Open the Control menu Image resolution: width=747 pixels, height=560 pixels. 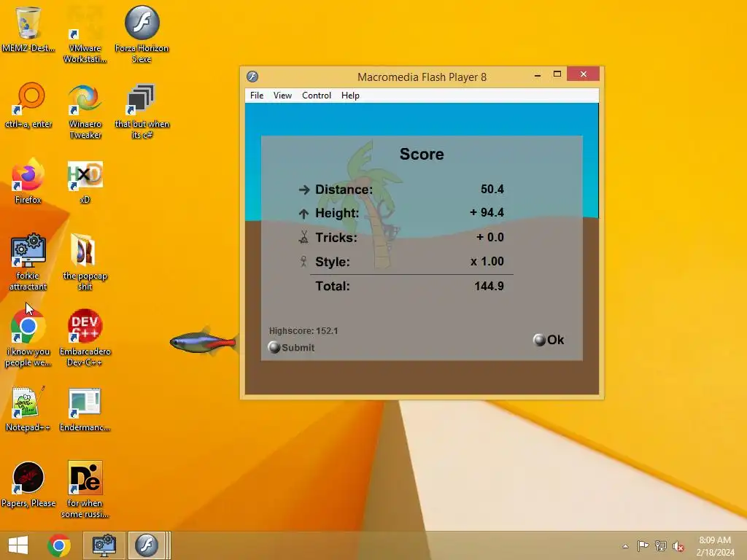(317, 96)
